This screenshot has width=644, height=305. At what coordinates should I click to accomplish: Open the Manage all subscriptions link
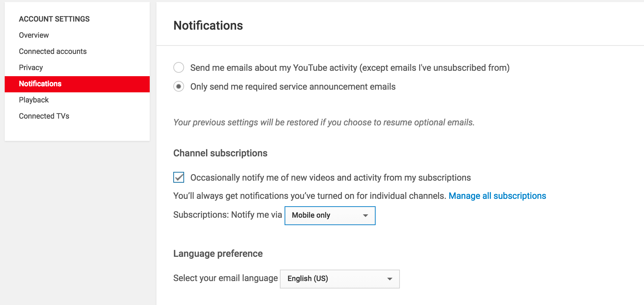click(x=497, y=196)
